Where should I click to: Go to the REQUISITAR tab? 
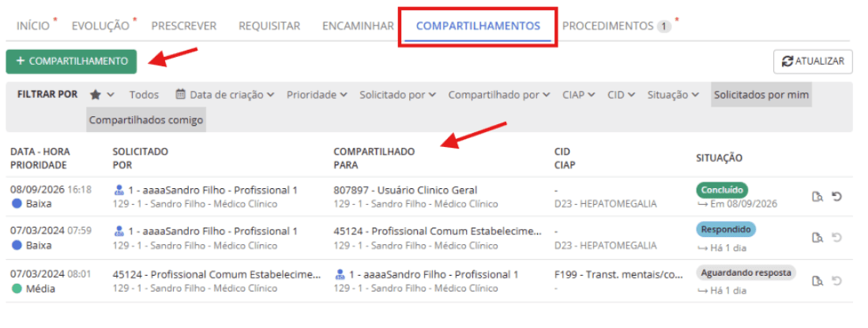tap(269, 25)
